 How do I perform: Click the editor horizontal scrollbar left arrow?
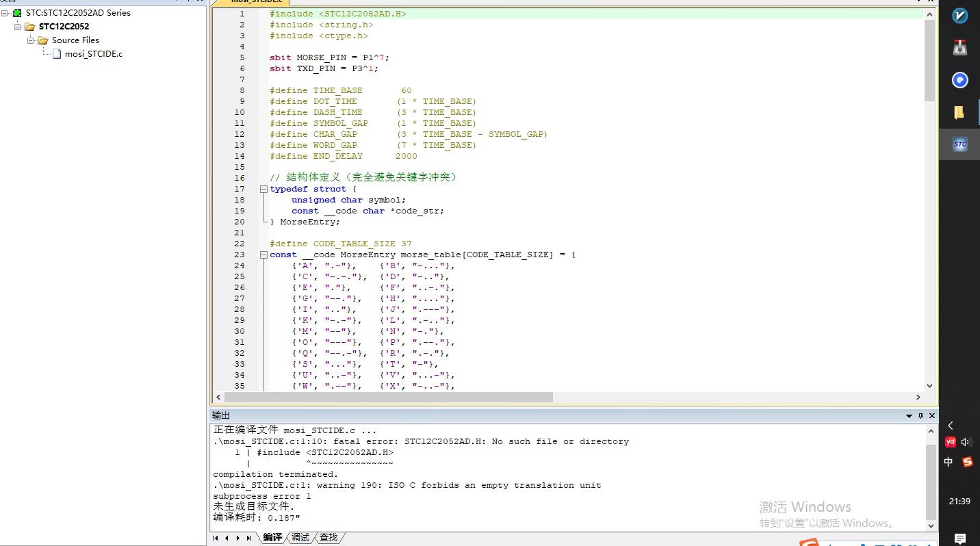218,397
